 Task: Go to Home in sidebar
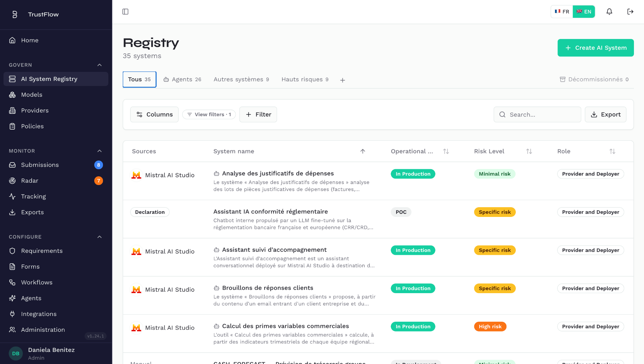(56, 40)
